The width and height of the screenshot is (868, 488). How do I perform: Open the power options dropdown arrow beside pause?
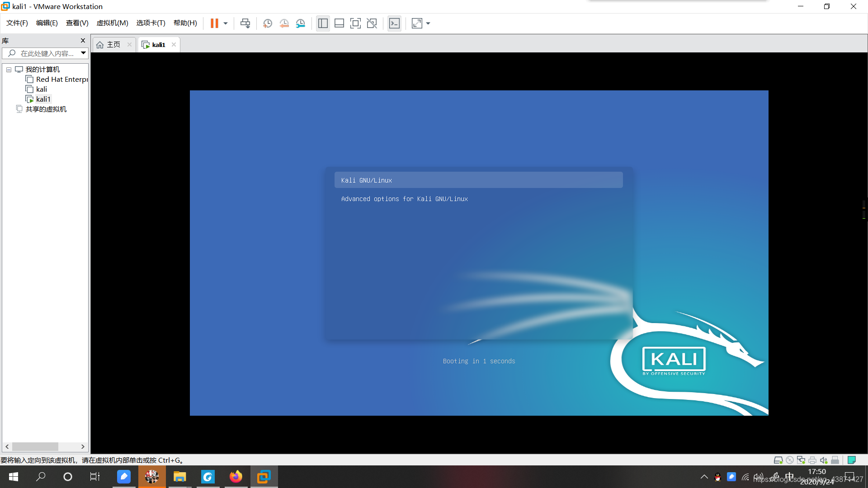[x=226, y=23]
